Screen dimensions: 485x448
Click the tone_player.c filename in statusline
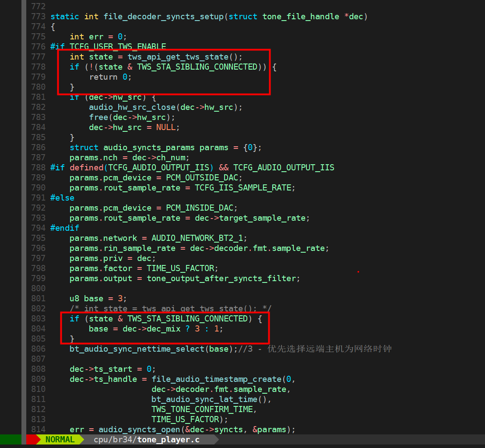tap(168, 440)
